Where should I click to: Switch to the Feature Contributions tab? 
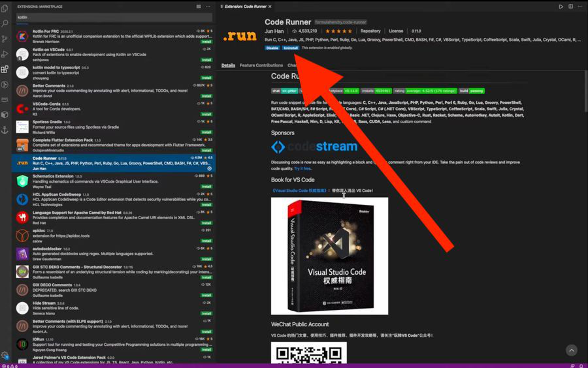(261, 65)
